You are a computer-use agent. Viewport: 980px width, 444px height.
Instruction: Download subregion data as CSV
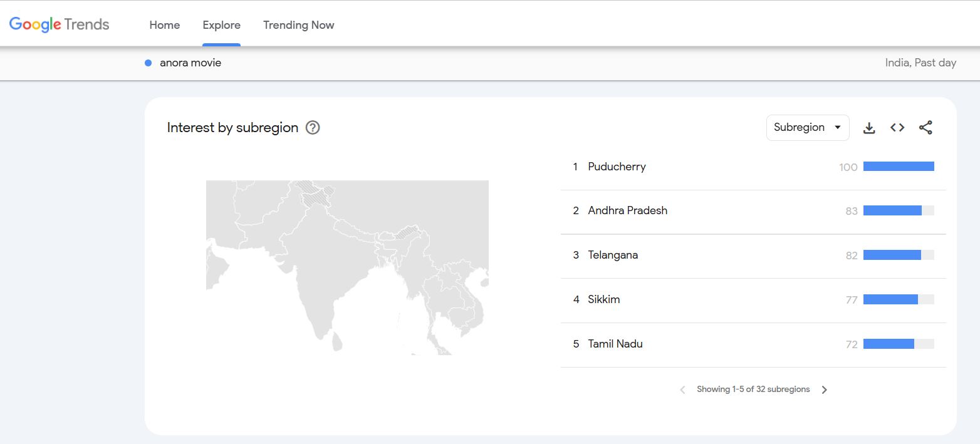[868, 128]
